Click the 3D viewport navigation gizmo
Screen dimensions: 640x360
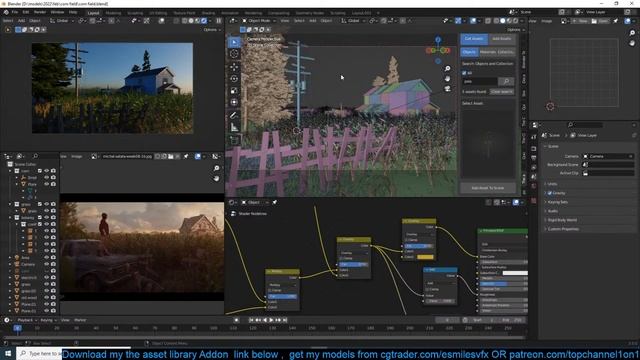pos(438,50)
